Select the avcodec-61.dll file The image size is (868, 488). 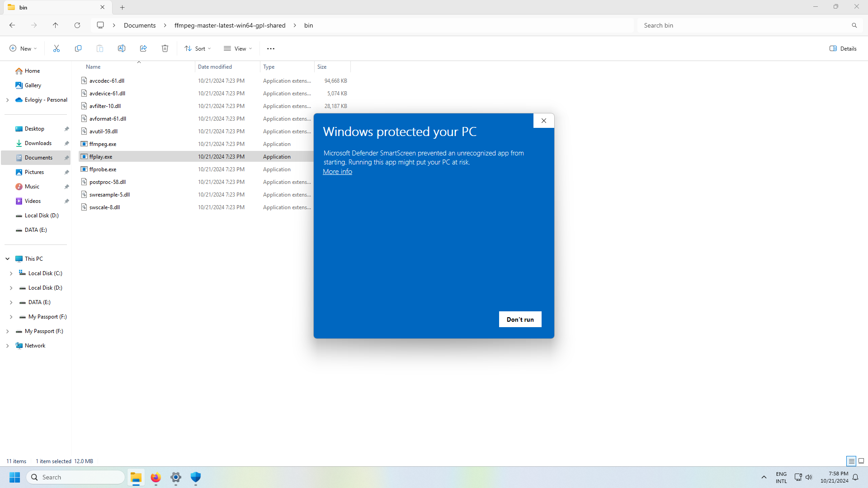tap(107, 81)
